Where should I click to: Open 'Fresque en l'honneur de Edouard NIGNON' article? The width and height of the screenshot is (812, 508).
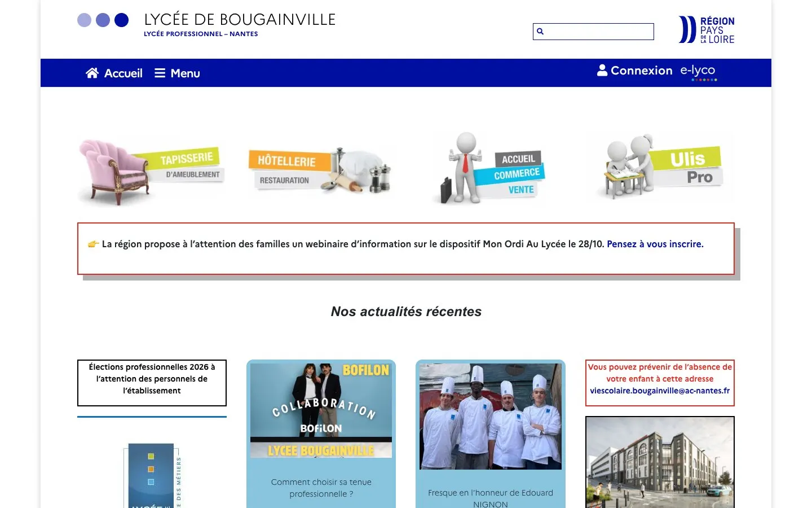[491, 498]
